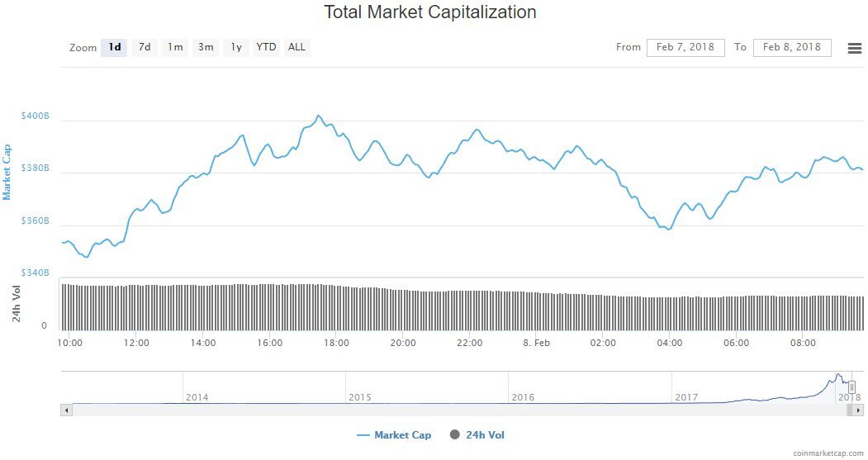
Task: Show ALL historical data
Action: coord(296,48)
